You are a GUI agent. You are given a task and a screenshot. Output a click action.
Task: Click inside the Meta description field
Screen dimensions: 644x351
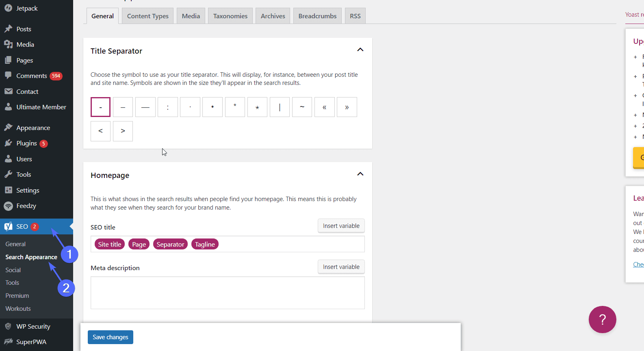click(x=228, y=293)
